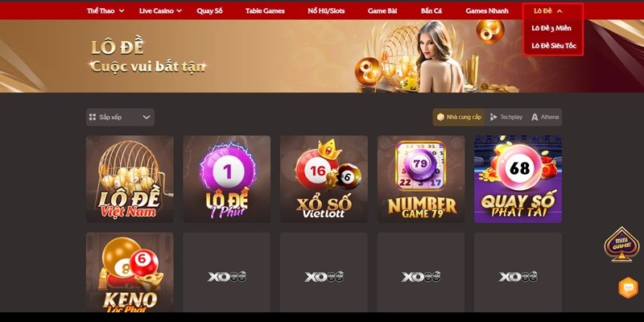The width and height of the screenshot is (644, 322).
Task: Select the Techplay provider icon
Action: tap(493, 117)
